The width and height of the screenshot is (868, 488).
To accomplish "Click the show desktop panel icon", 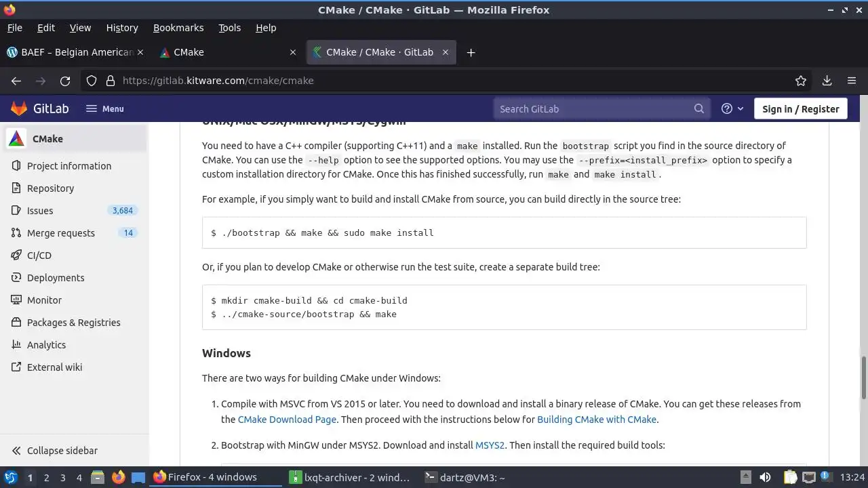I will pyautogui.click(x=138, y=477).
